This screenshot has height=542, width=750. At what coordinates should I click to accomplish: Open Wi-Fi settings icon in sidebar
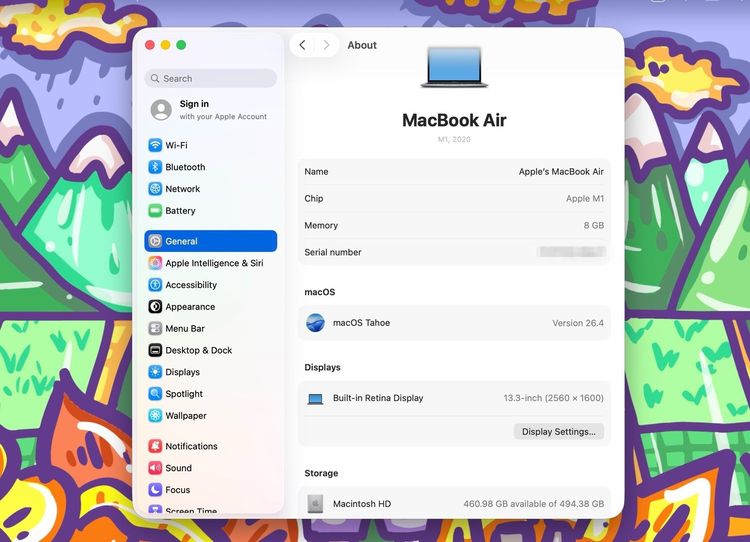point(155,145)
